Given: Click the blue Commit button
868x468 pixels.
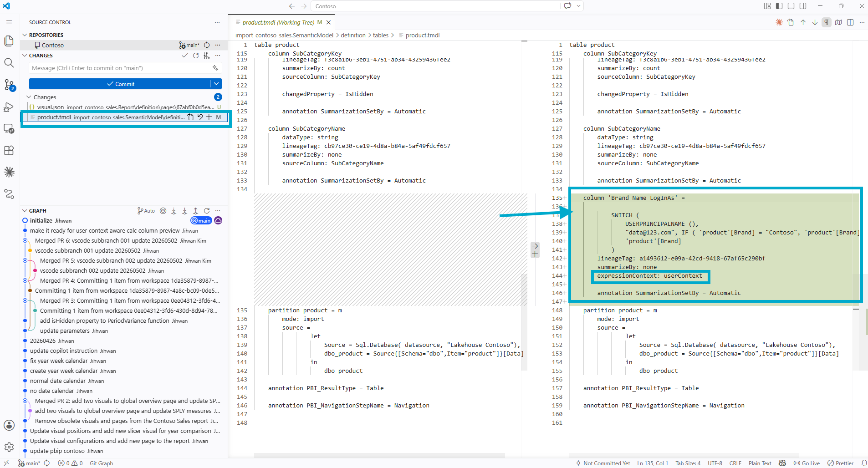Looking at the screenshot, I should pos(120,84).
